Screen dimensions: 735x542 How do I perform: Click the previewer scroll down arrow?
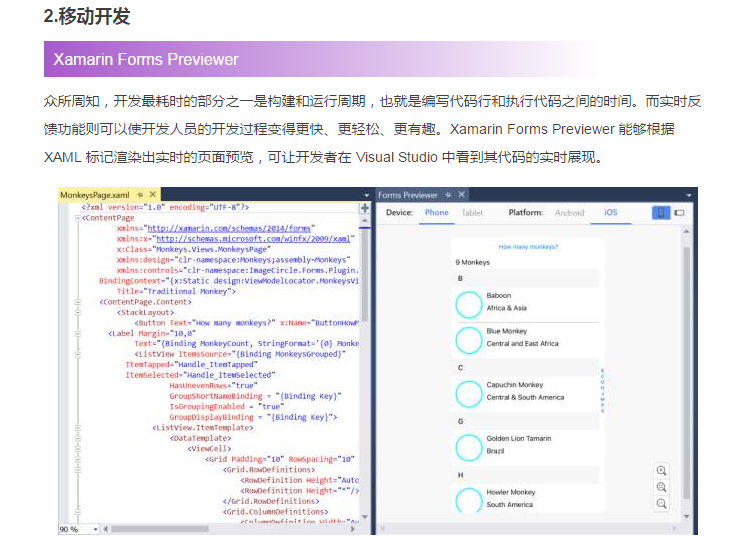[x=686, y=516]
